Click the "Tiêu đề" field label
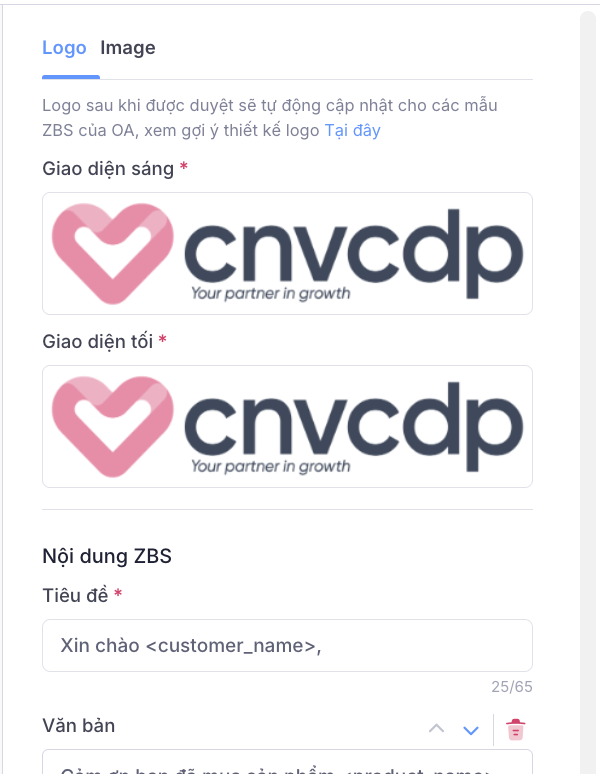Image resolution: width=600 pixels, height=774 pixels. click(x=75, y=595)
